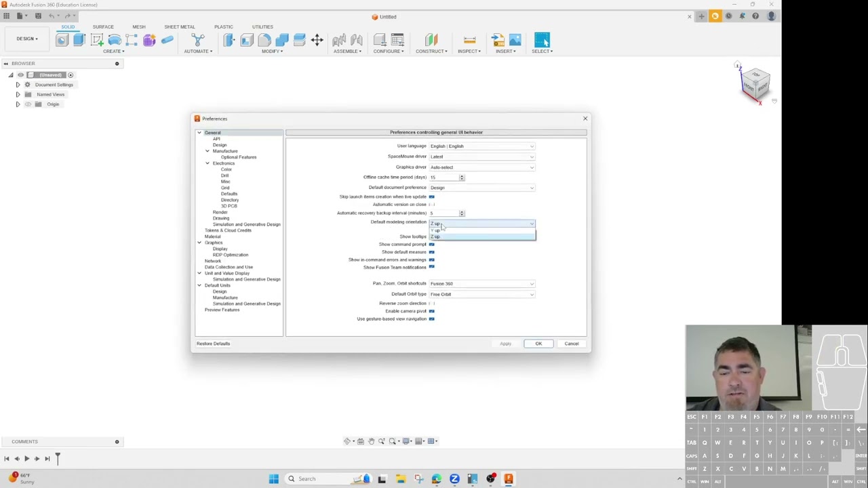Screen dimensions: 868x488
Task: Click the Zoom magnifier in navigation bar
Action: tap(382, 441)
